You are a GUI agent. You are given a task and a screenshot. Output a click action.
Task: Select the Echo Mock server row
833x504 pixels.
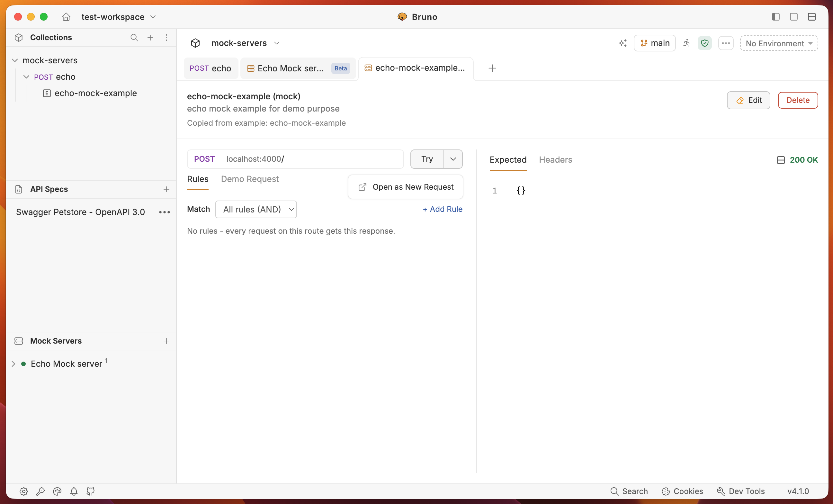(x=67, y=364)
